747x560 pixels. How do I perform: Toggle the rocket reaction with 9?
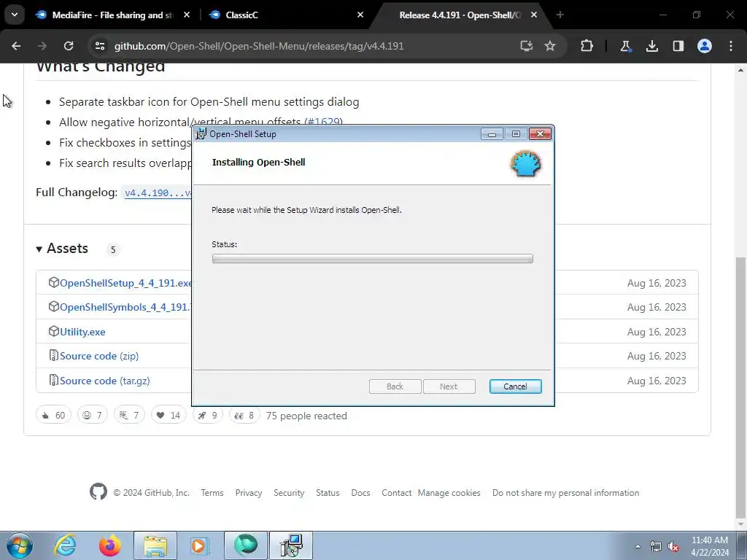tap(208, 415)
